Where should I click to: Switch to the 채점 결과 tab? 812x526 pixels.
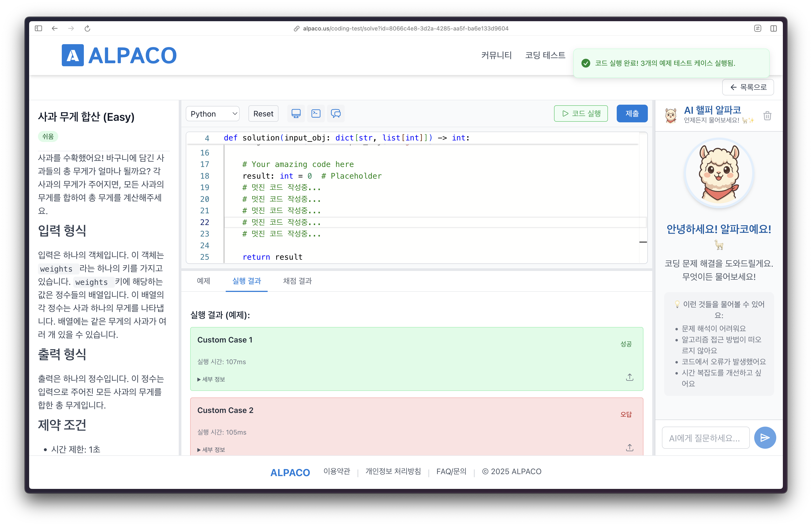point(297,281)
